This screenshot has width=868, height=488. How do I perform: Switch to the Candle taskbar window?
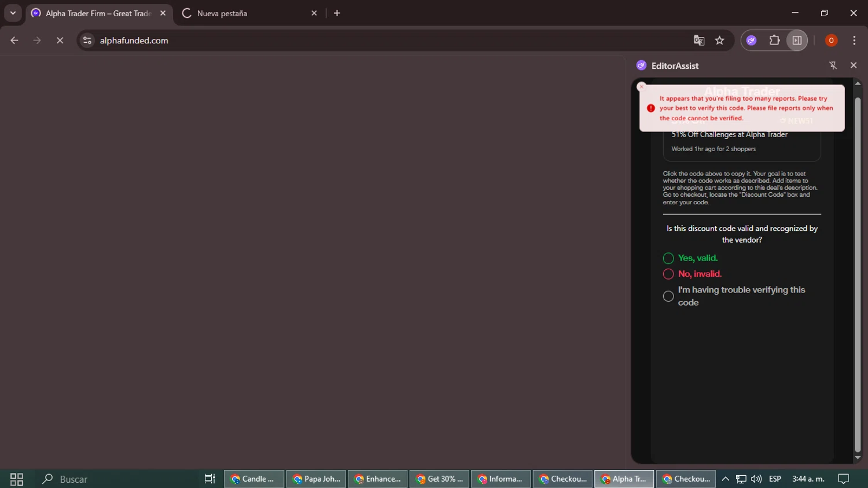pos(254,479)
